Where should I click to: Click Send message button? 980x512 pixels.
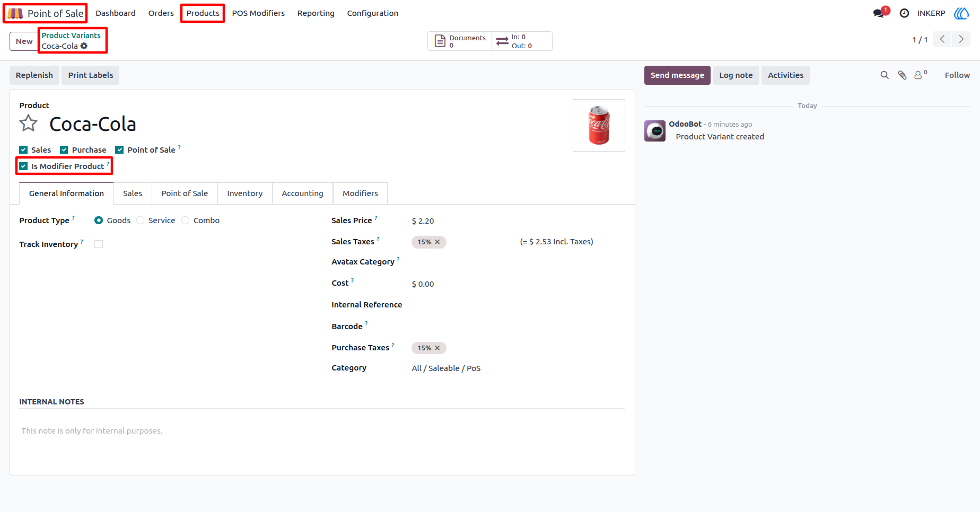pos(677,75)
